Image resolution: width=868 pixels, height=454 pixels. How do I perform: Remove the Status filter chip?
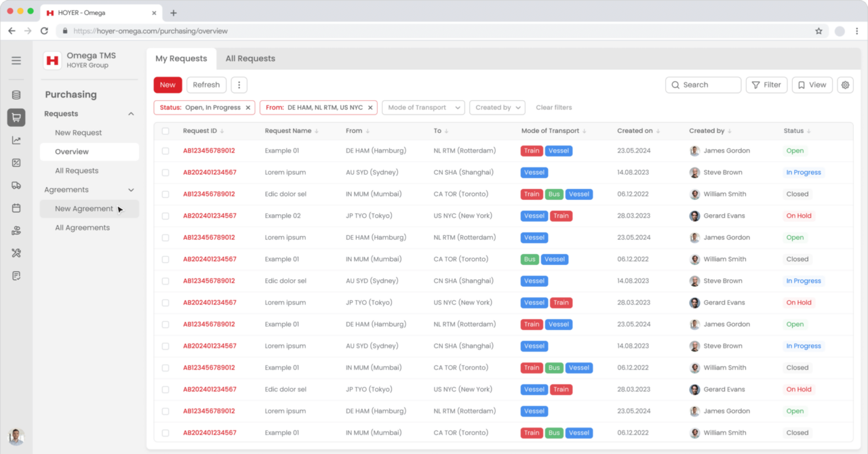[248, 108]
